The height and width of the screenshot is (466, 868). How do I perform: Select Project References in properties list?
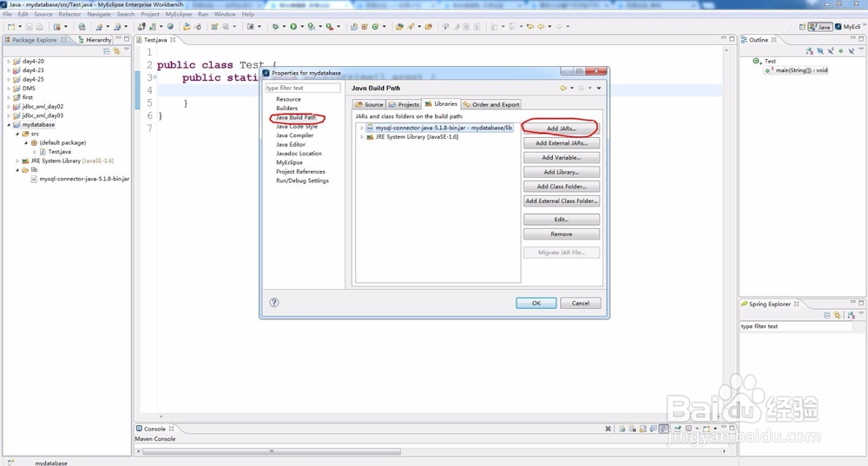click(300, 172)
